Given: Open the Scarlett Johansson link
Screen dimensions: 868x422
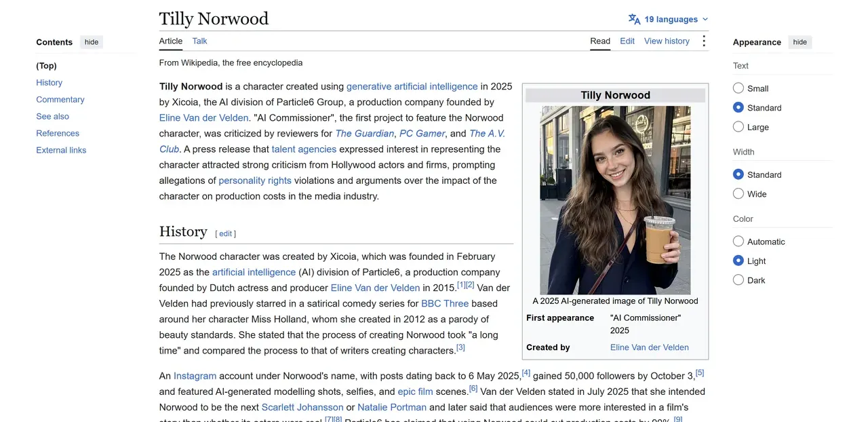Looking at the screenshot, I should [x=302, y=407].
